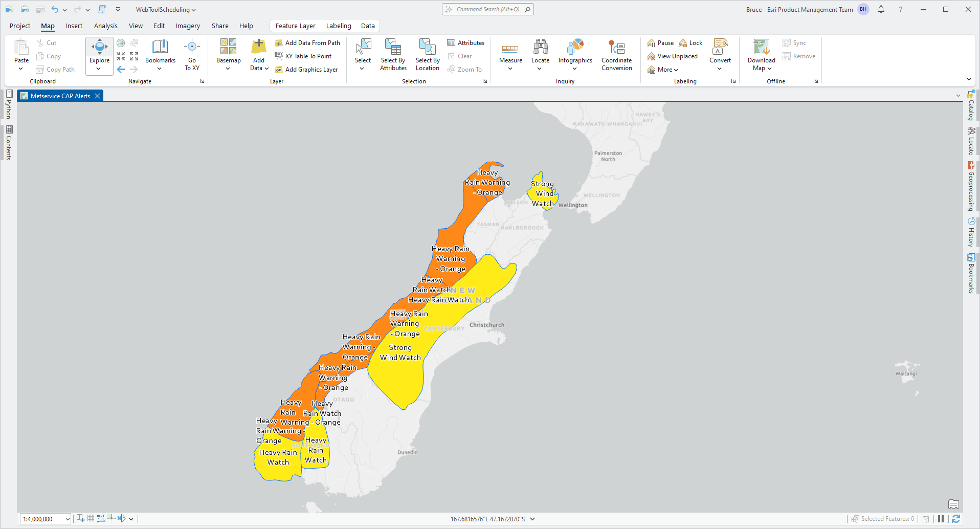This screenshot has width=980, height=529.
Task: Toggle View Unplaced labels
Action: pyautogui.click(x=673, y=56)
